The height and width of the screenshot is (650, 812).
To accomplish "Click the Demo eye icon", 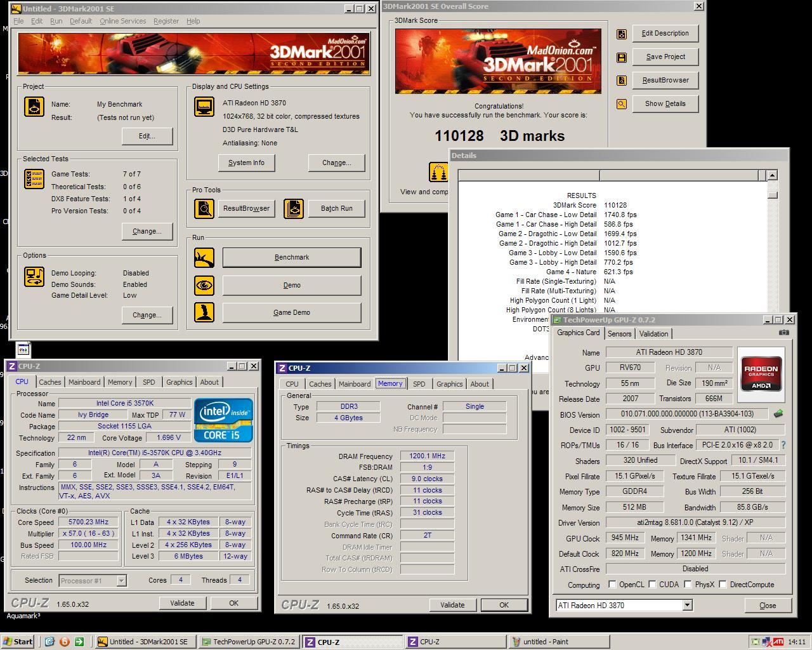I will click(x=204, y=285).
